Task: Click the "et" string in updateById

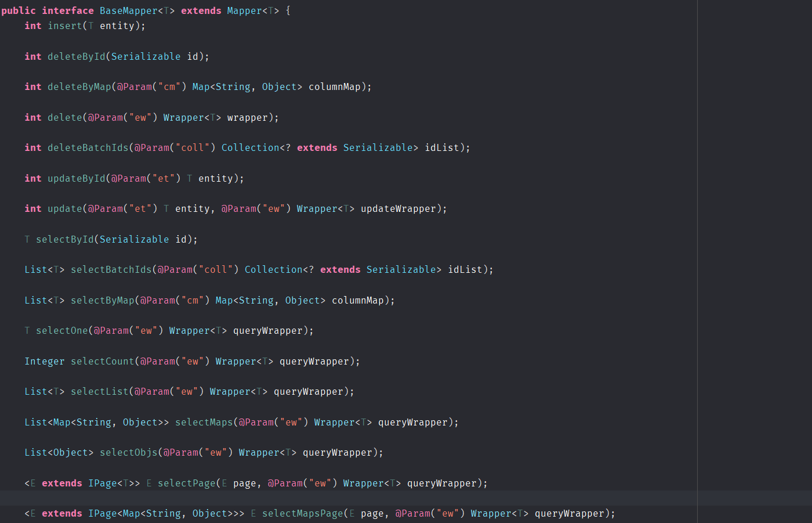Action: [x=164, y=178]
